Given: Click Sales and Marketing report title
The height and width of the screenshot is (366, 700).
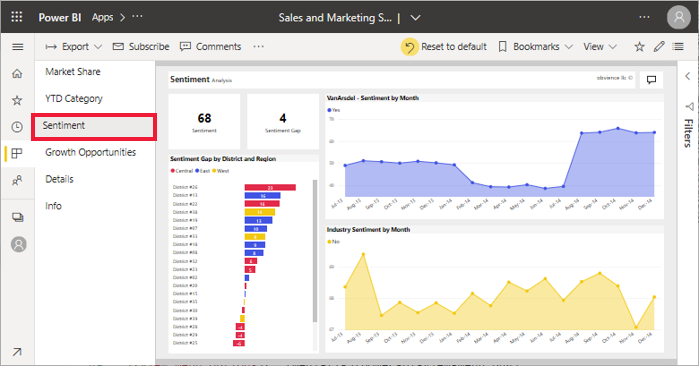Looking at the screenshot, I should pyautogui.click(x=335, y=18).
